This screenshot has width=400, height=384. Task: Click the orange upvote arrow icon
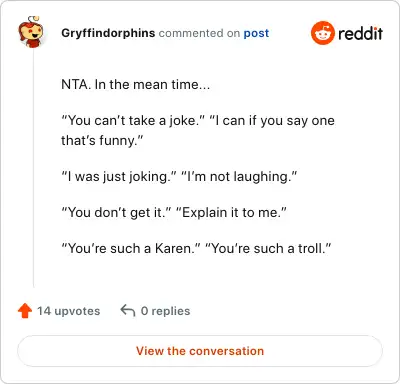[25, 311]
